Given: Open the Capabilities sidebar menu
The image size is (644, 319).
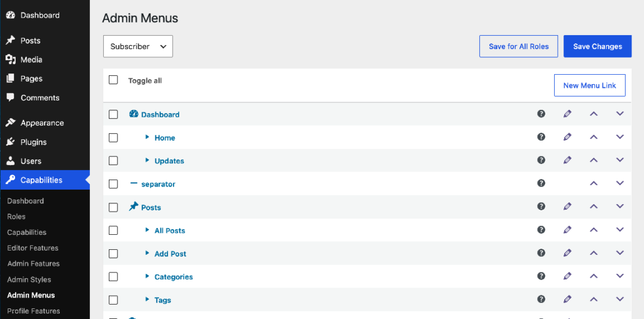Looking at the screenshot, I should click(x=45, y=180).
